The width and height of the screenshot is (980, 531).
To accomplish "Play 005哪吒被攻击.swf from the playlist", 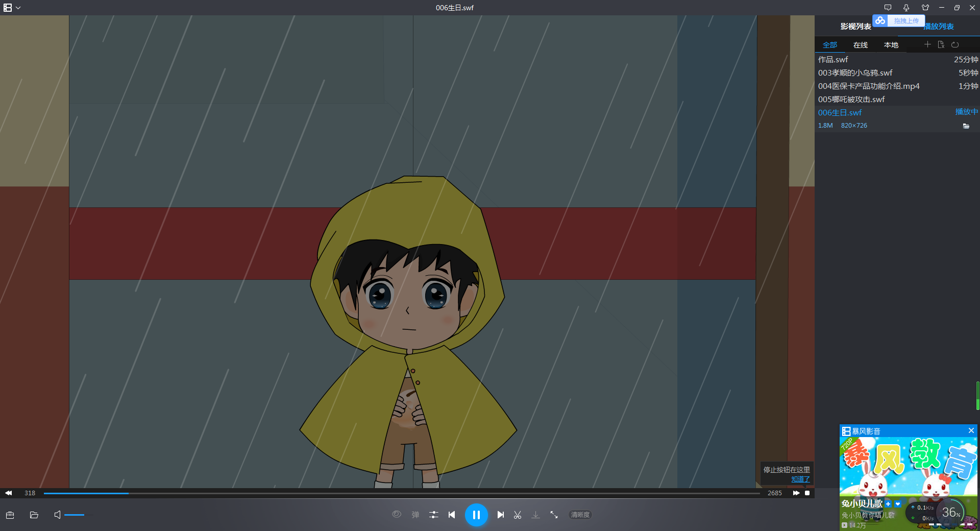I will pyautogui.click(x=897, y=100).
